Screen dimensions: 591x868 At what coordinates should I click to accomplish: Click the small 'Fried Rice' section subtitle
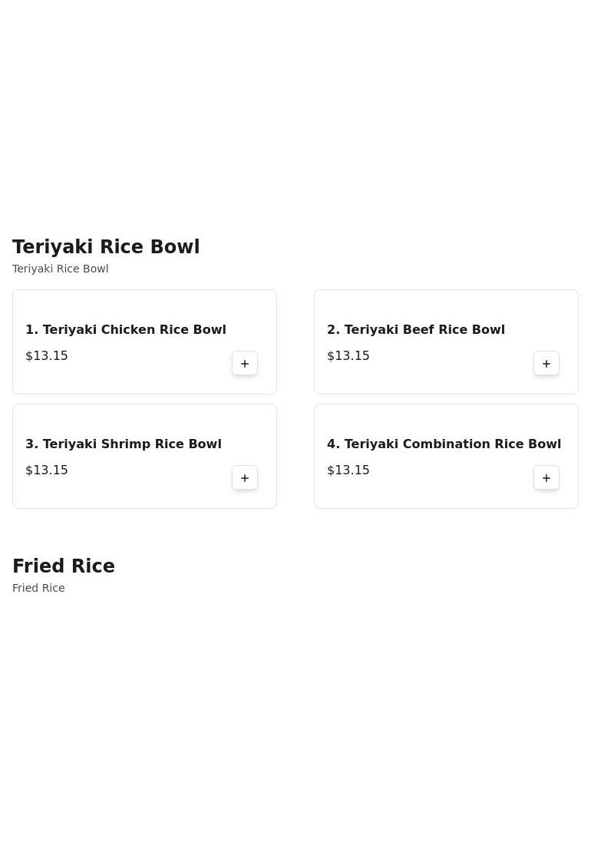[38, 588]
